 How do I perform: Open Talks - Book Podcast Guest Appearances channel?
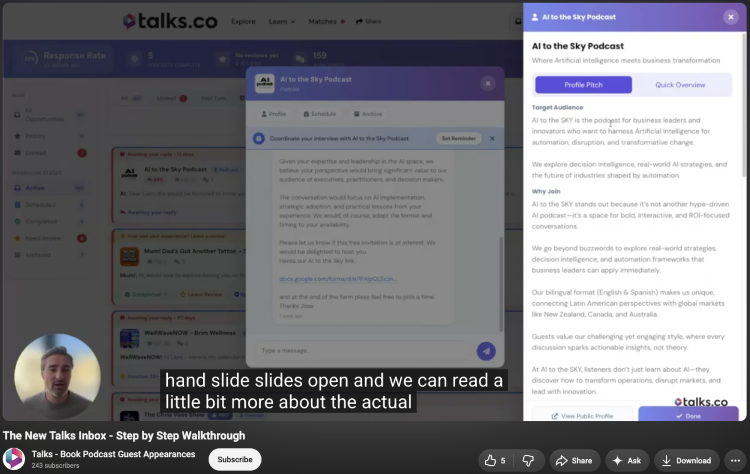pyautogui.click(x=113, y=454)
